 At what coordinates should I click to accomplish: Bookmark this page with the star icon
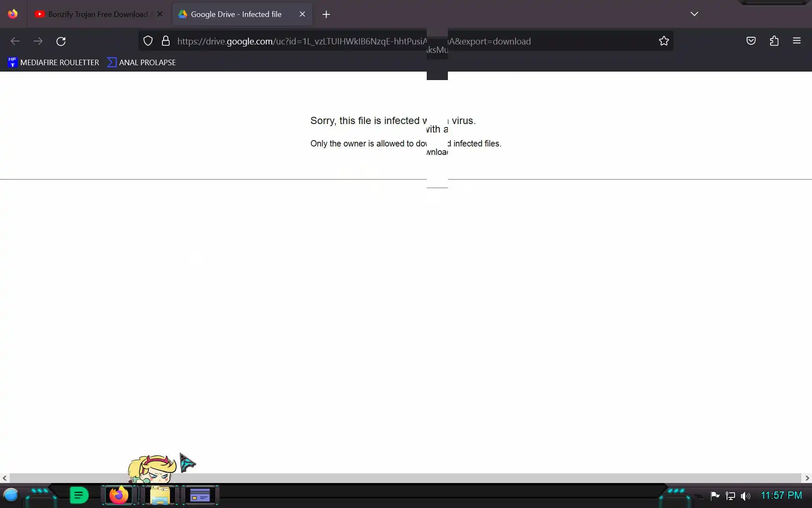click(664, 41)
